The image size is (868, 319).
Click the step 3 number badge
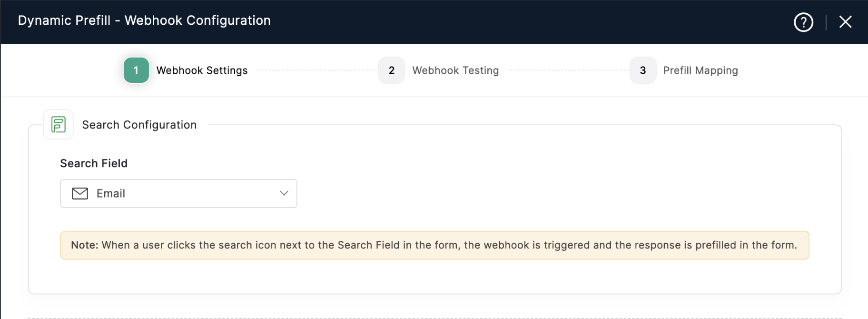coord(642,70)
